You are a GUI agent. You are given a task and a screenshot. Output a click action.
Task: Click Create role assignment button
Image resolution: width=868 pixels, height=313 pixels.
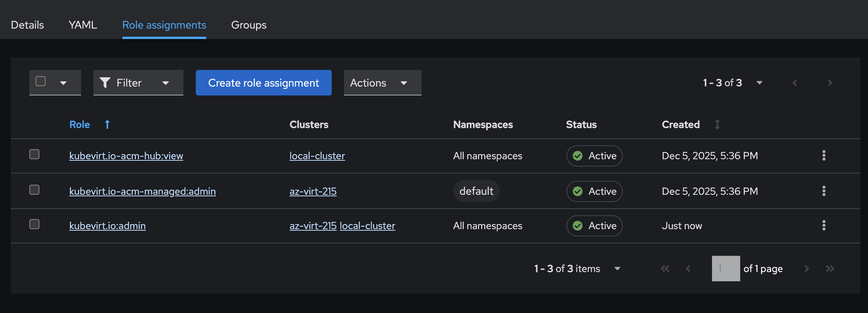tap(263, 83)
